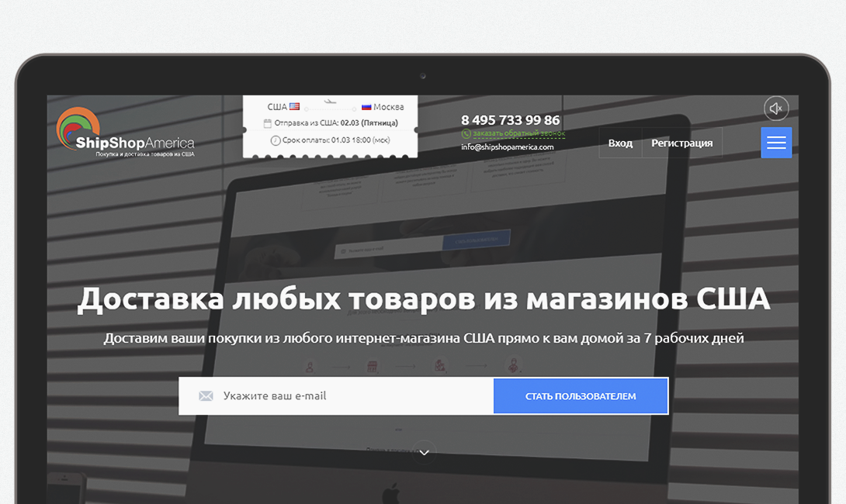Image resolution: width=846 pixels, height=504 pixels.
Task: Click the envelope icon in the email field
Action: [206, 395]
